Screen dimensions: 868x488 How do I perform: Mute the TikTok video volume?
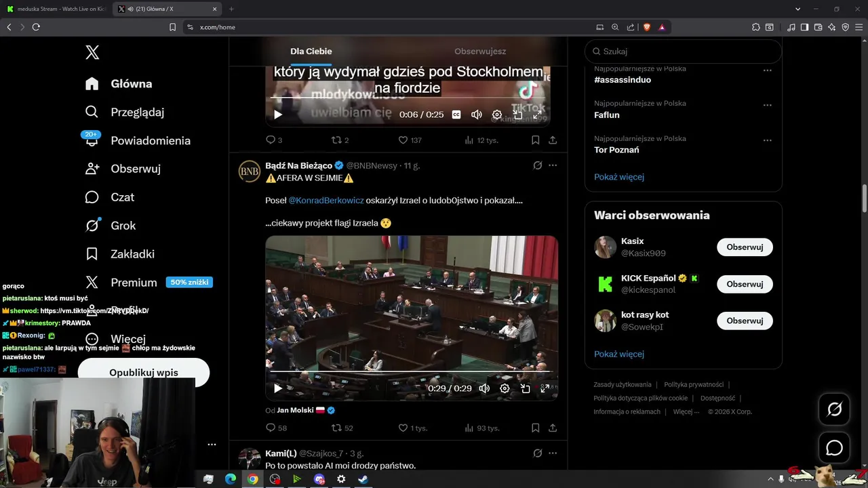tap(477, 115)
